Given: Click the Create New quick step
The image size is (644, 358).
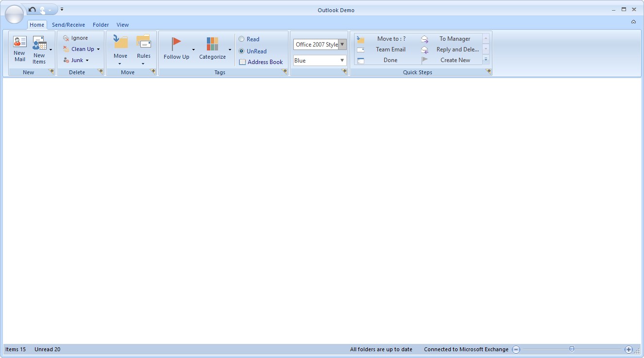Looking at the screenshot, I should [451, 60].
